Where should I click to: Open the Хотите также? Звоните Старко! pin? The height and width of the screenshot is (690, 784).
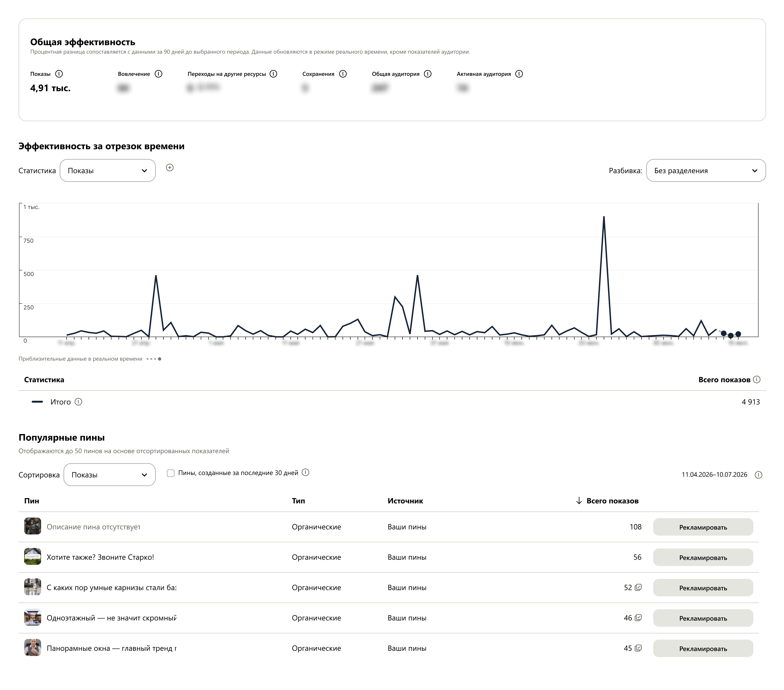[100, 557]
